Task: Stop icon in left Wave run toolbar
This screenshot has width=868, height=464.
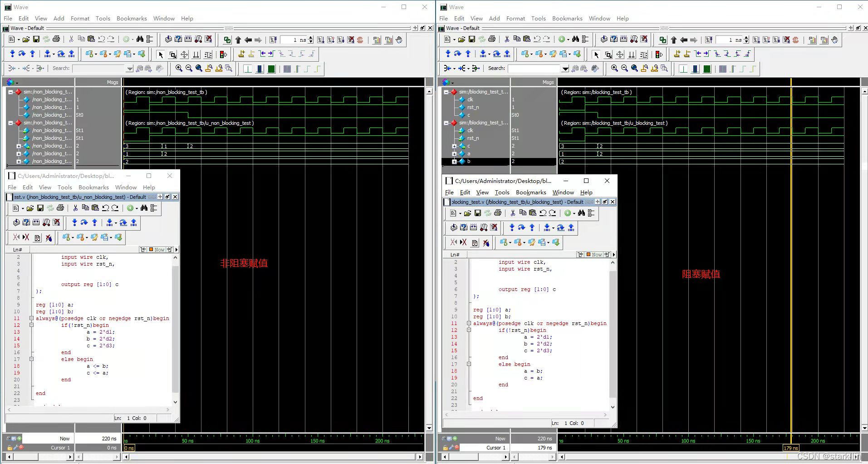Action: click(x=360, y=39)
